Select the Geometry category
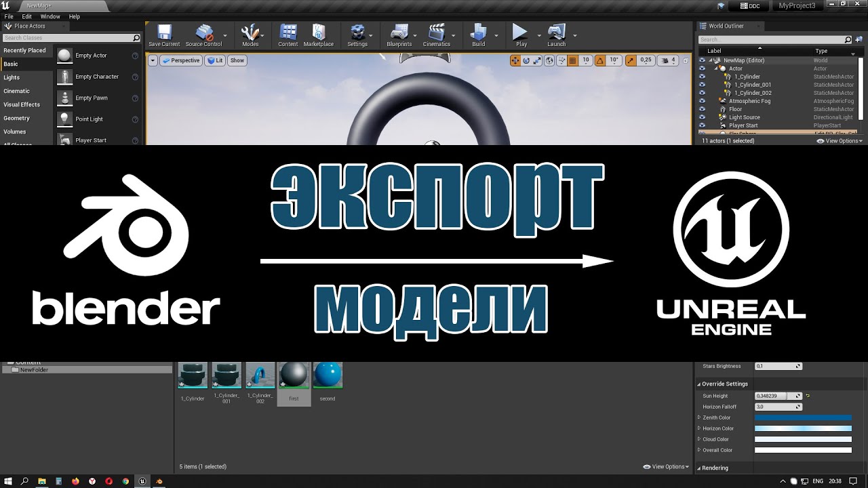The height and width of the screenshot is (488, 868). (26, 118)
